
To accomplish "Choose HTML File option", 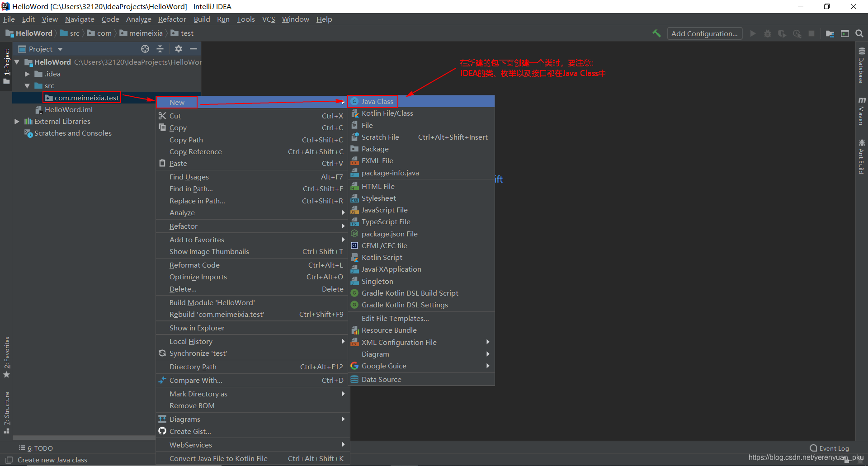I will point(421,186).
